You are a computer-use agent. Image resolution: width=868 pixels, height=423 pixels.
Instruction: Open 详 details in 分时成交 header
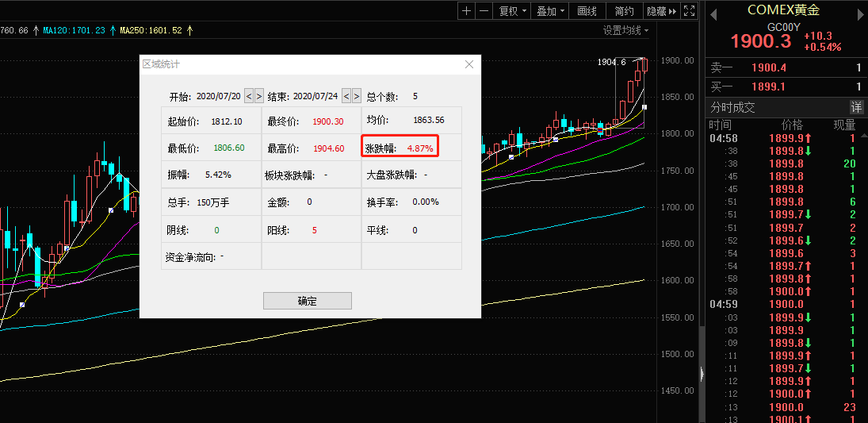(x=856, y=107)
